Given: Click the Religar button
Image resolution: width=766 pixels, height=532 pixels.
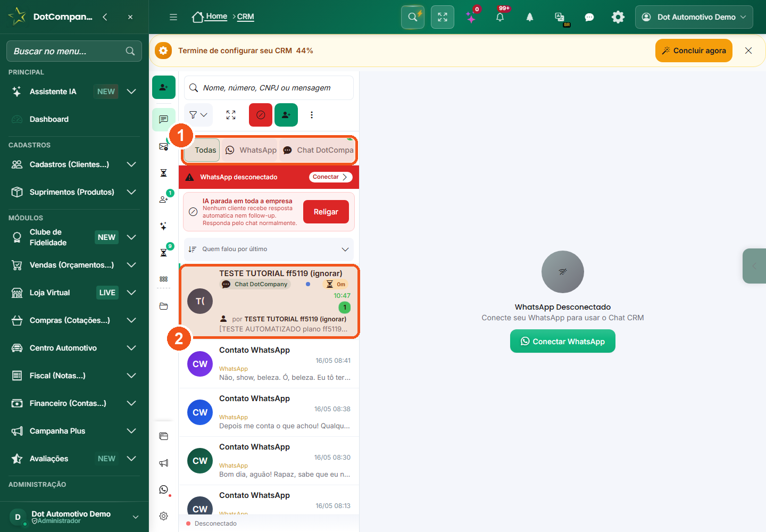Looking at the screenshot, I should (x=326, y=212).
